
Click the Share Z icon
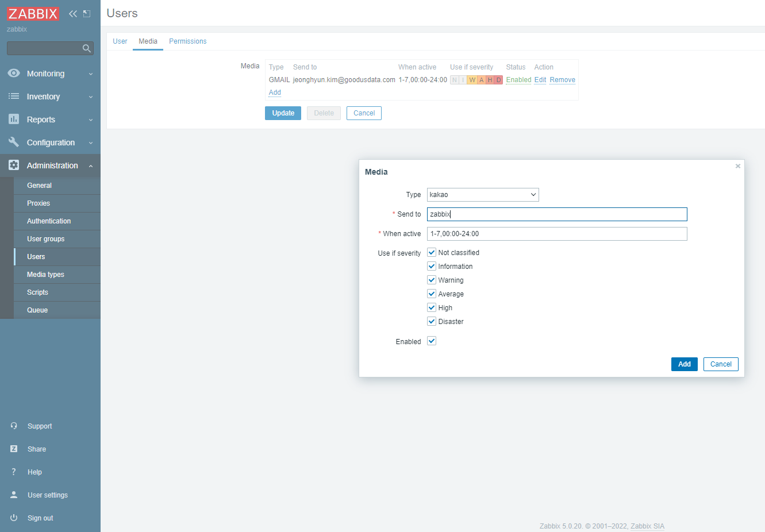coord(14,449)
